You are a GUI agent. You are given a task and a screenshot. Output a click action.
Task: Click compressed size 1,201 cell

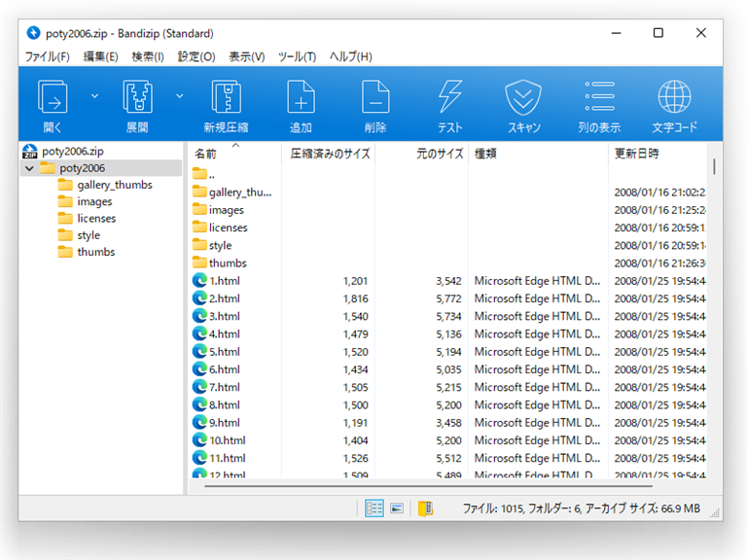tap(355, 281)
